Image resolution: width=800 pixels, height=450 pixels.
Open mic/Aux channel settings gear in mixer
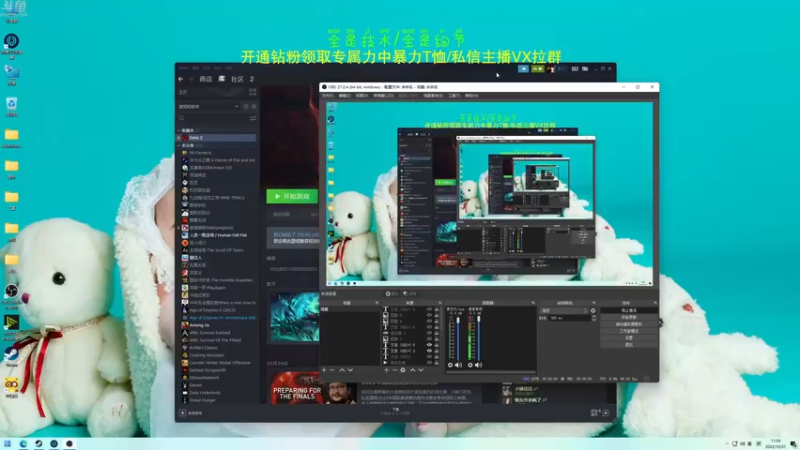tap(450, 365)
